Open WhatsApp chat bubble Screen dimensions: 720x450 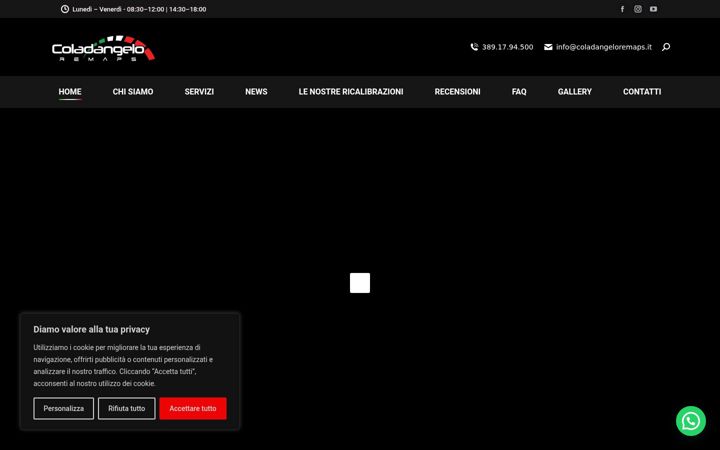point(691,421)
